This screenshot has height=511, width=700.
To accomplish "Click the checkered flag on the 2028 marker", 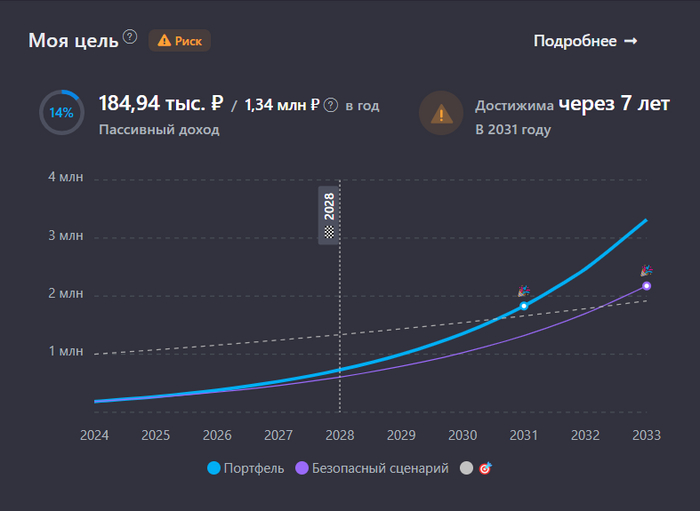I will 330,231.
